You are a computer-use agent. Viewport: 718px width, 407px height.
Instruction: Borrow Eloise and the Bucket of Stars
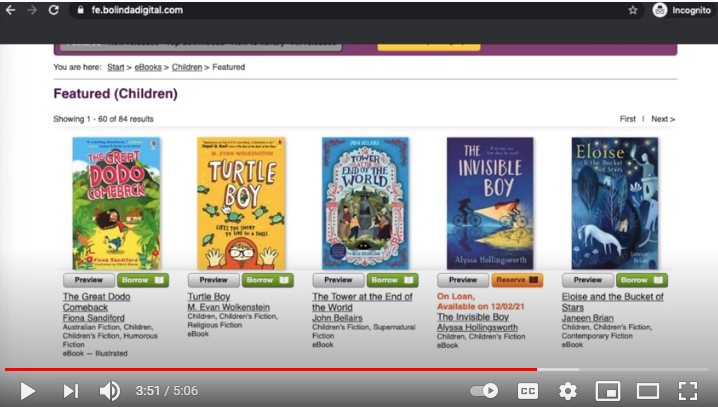pos(642,280)
